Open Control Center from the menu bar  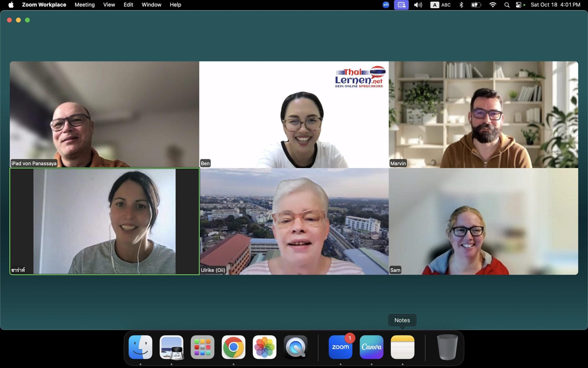pos(519,5)
